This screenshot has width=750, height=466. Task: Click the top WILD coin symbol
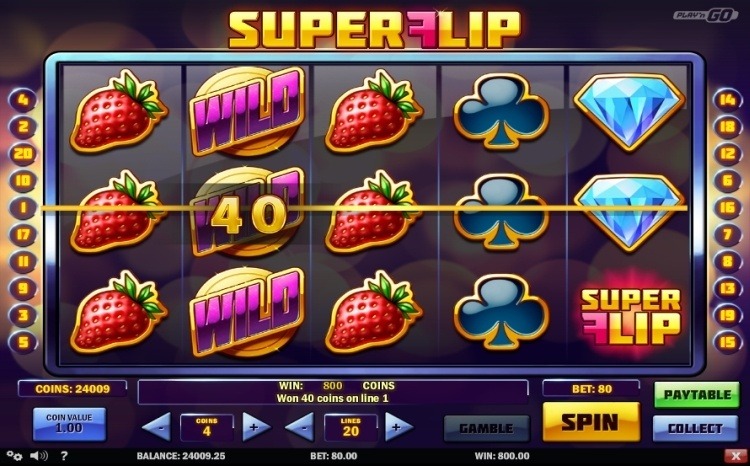247,111
